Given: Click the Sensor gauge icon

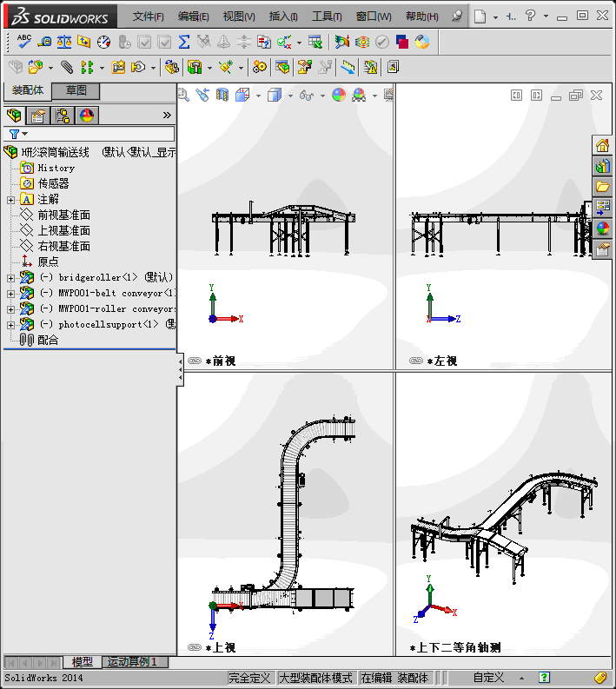Looking at the screenshot, I should click(103, 42).
